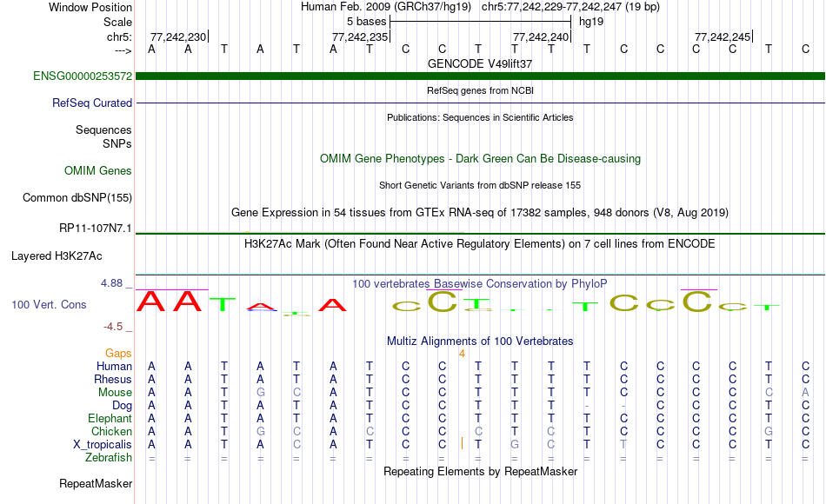Viewport: 826px width, 504px height.
Task: Open the RP11-107N7.1 GTEx gene label
Action: tap(96, 228)
